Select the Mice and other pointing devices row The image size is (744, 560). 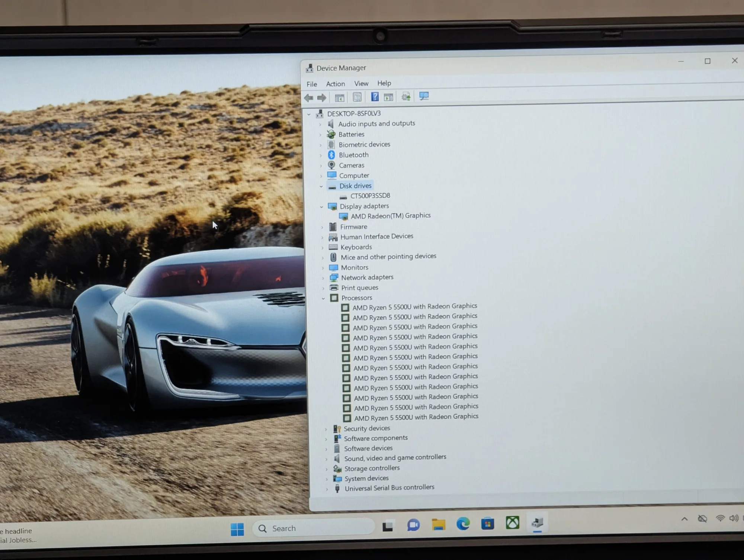pos(388,257)
